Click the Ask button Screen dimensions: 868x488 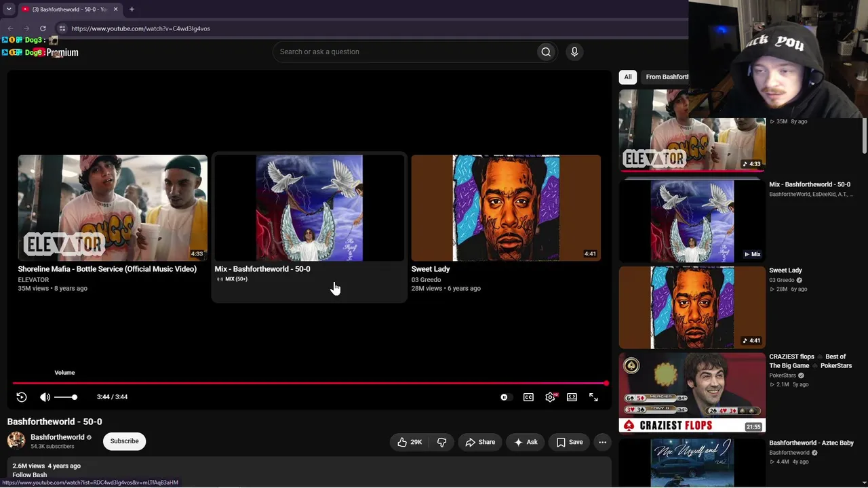click(526, 442)
